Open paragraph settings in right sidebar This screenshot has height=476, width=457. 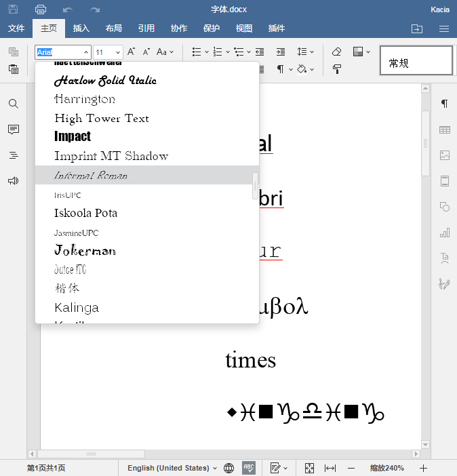coord(445,104)
